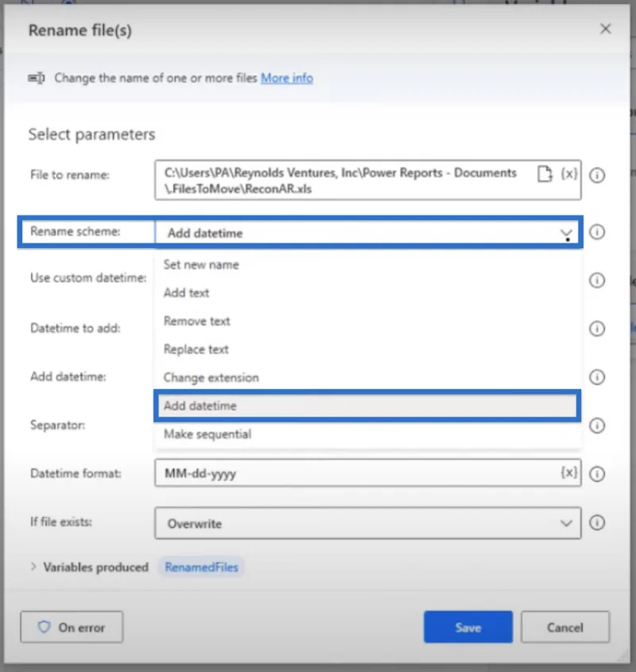Screen dimensions: 636x672
Task: Click the Datetime format label
Action: 76,473
